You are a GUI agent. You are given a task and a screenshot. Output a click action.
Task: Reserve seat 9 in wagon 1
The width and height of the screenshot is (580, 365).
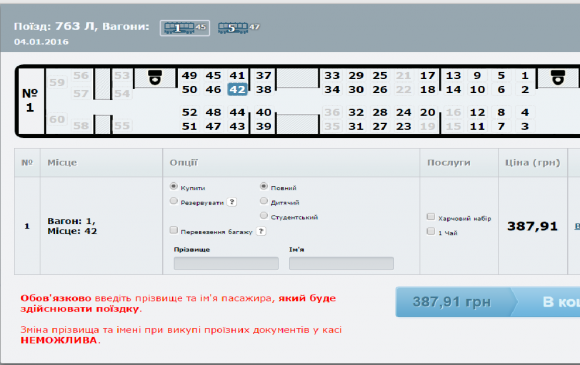[478, 75]
